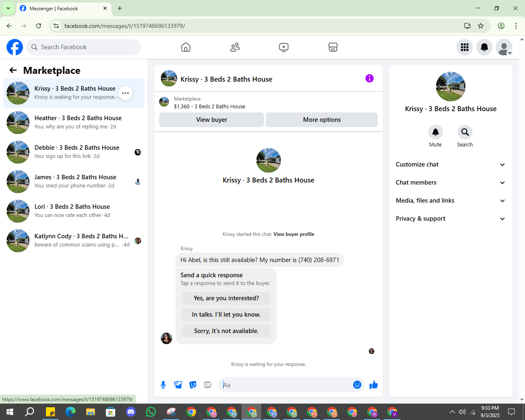525x420 pixels.
Task: Expand Media, files and links section
Action: (x=451, y=201)
